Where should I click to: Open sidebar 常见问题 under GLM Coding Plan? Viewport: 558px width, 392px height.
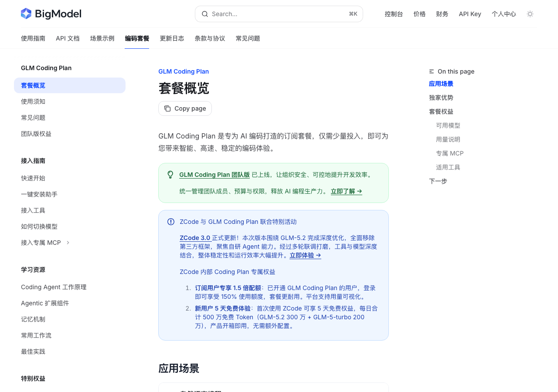click(x=70, y=118)
